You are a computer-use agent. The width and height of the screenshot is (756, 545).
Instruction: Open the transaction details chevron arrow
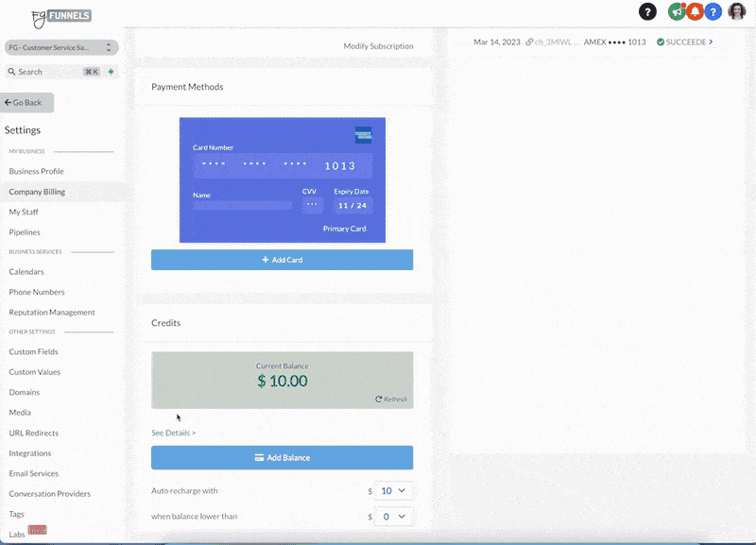point(711,42)
